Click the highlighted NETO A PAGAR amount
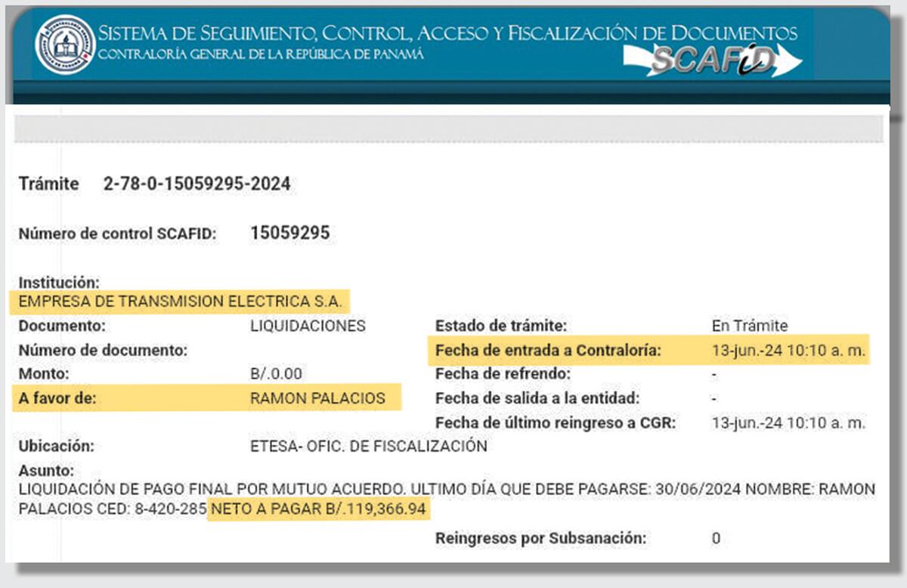 tap(318, 509)
